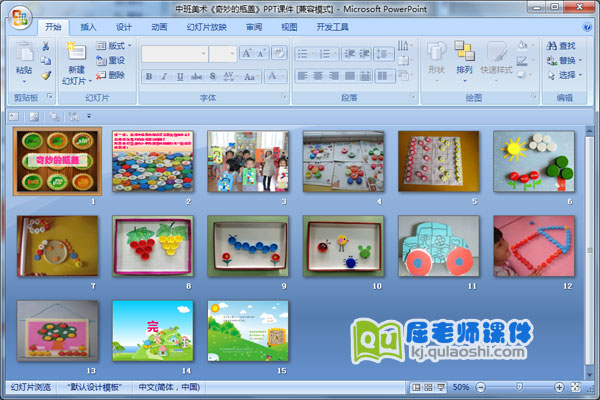The width and height of the screenshot is (600, 400).
Task: Select slide 14 thumbnail with 完
Action: coord(153,331)
